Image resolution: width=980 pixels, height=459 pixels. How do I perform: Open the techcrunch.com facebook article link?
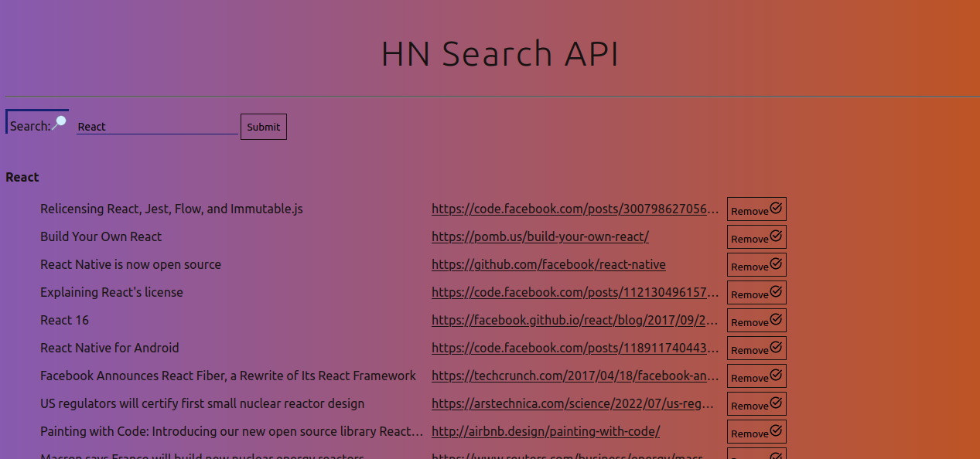(575, 376)
